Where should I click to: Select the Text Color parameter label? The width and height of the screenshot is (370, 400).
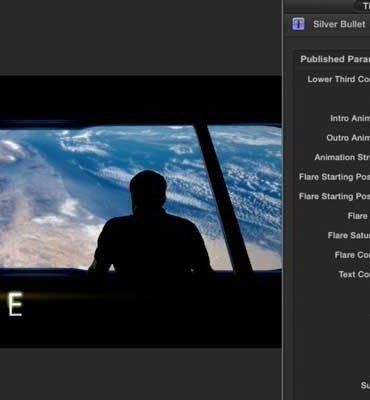pos(354,274)
